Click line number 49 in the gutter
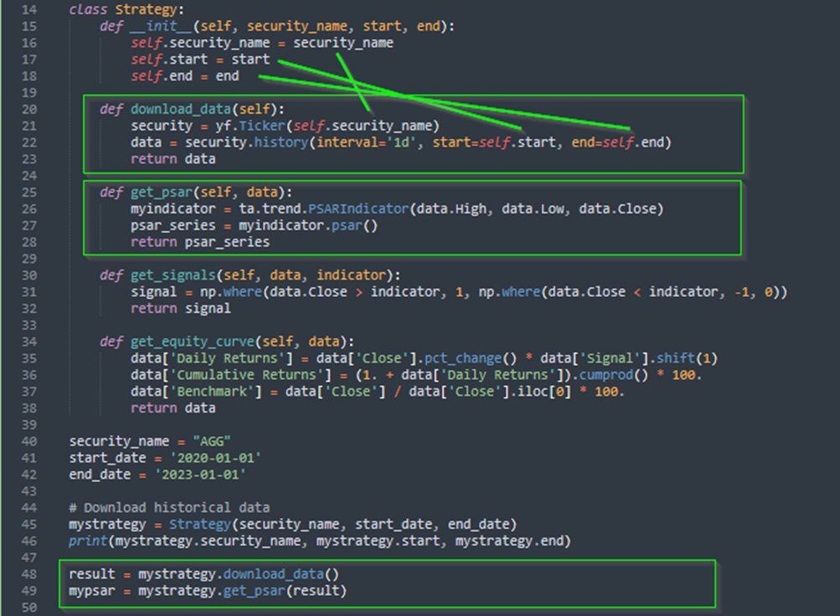 click(30, 592)
